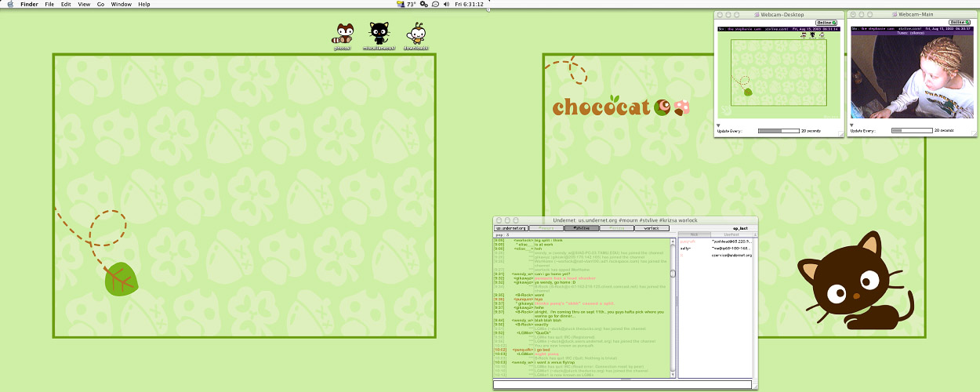Viewport: 980px width, 392px height.
Task: Expand disclosure triangle in Webcam-Main window
Action: click(852, 125)
